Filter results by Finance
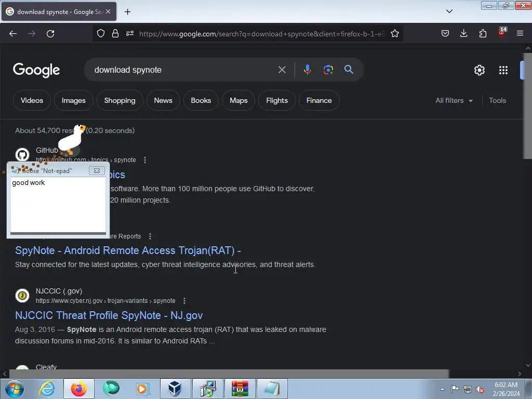The height and width of the screenshot is (399, 532). (x=319, y=100)
